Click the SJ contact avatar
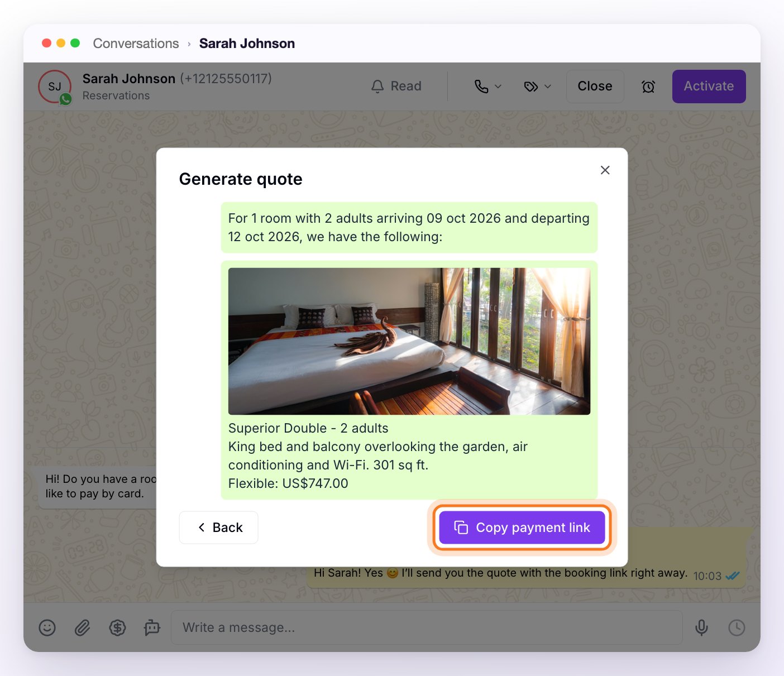Screen dimensions: 784x676 (x=55, y=87)
